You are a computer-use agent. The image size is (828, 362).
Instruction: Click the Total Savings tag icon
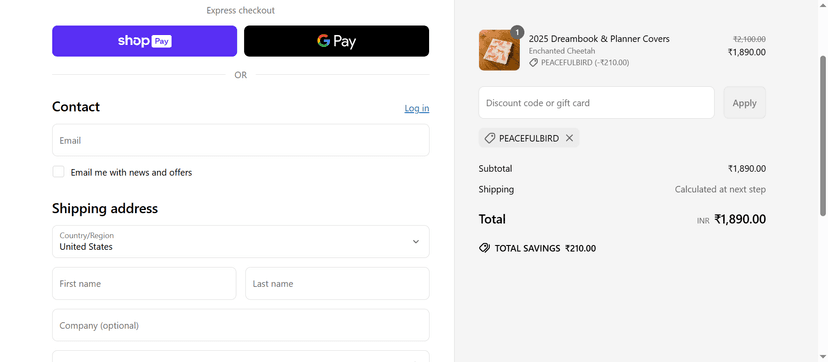(484, 248)
